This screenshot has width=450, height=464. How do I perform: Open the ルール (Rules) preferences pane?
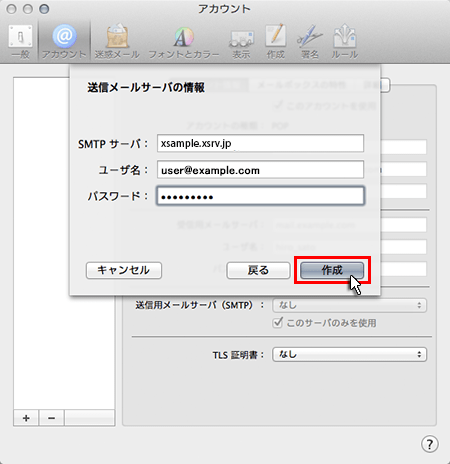click(345, 42)
